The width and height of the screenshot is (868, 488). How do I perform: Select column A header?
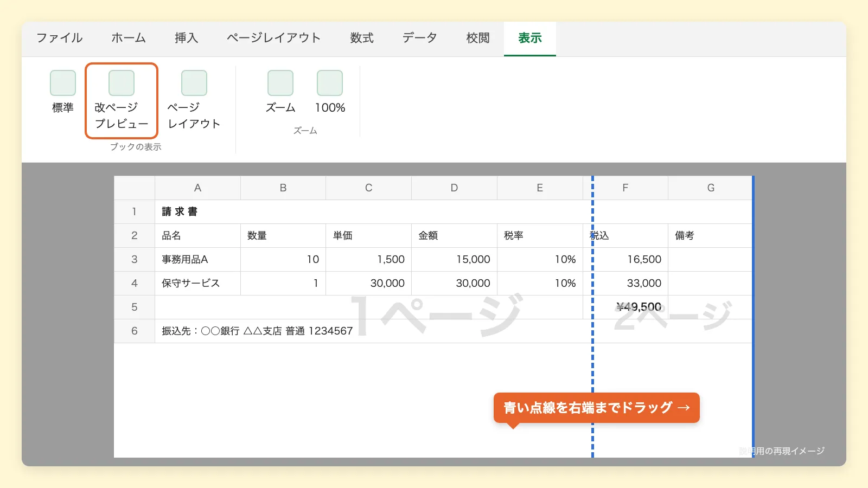coord(197,188)
